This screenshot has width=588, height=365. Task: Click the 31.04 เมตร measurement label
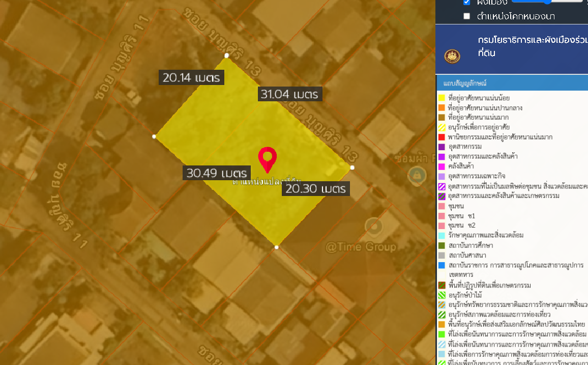pyautogui.click(x=289, y=94)
